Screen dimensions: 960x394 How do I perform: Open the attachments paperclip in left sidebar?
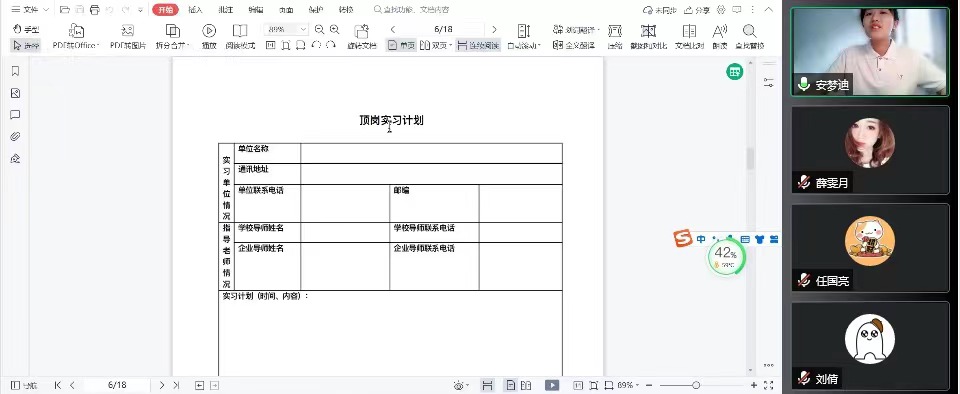16,136
